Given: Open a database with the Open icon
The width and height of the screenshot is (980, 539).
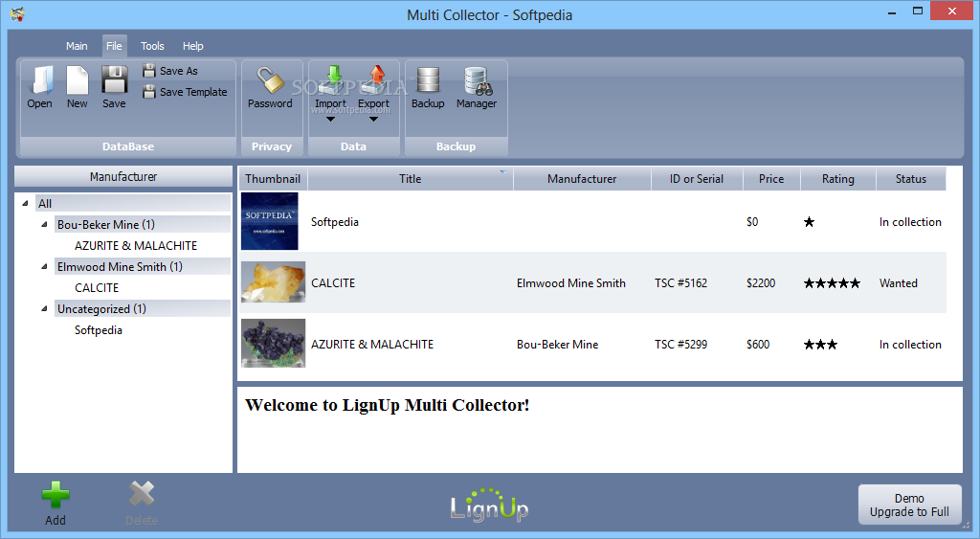Looking at the screenshot, I should (x=40, y=80).
